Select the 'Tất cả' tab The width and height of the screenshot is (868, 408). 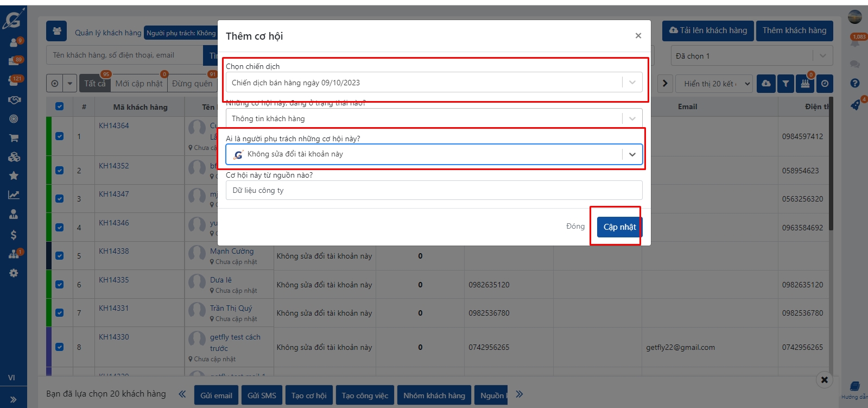[x=95, y=84]
